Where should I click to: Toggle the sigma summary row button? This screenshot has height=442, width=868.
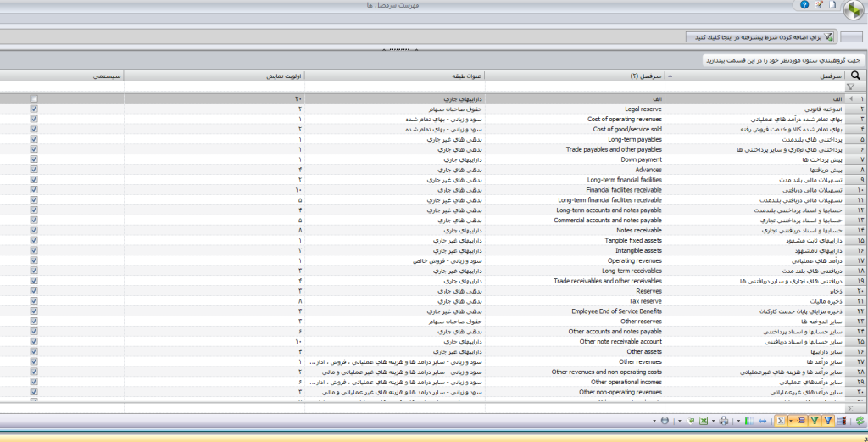(x=781, y=421)
